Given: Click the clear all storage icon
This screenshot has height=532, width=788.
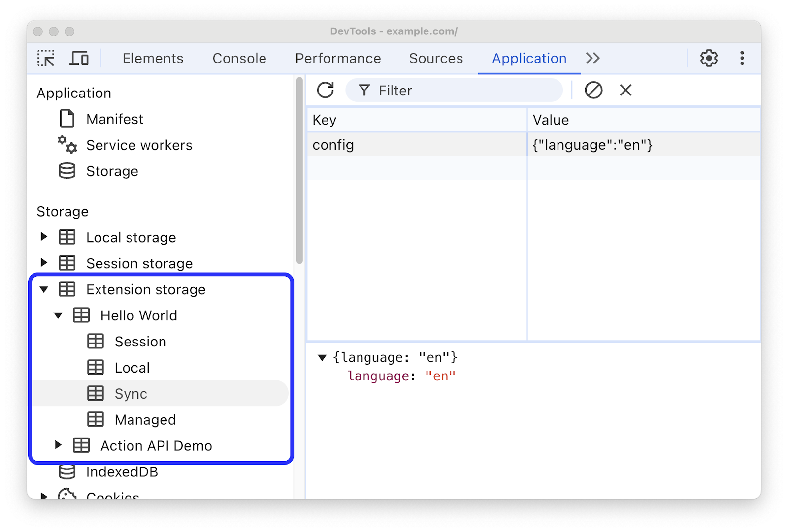Looking at the screenshot, I should [593, 90].
